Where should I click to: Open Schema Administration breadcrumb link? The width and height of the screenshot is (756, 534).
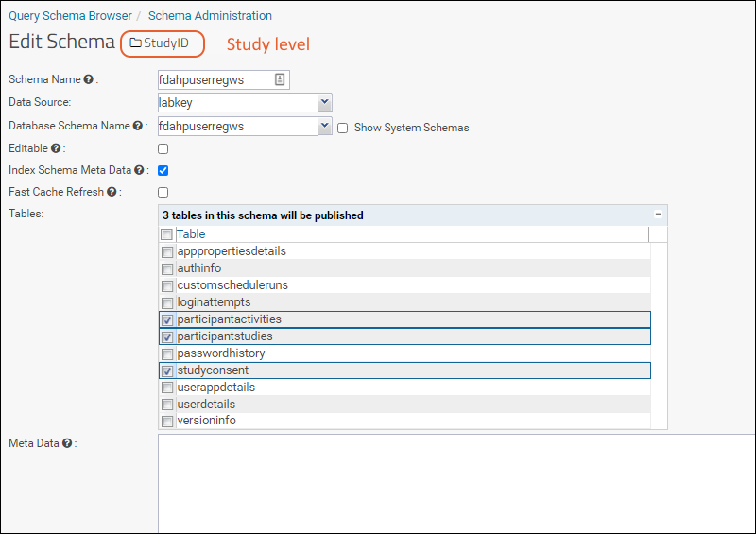210,16
